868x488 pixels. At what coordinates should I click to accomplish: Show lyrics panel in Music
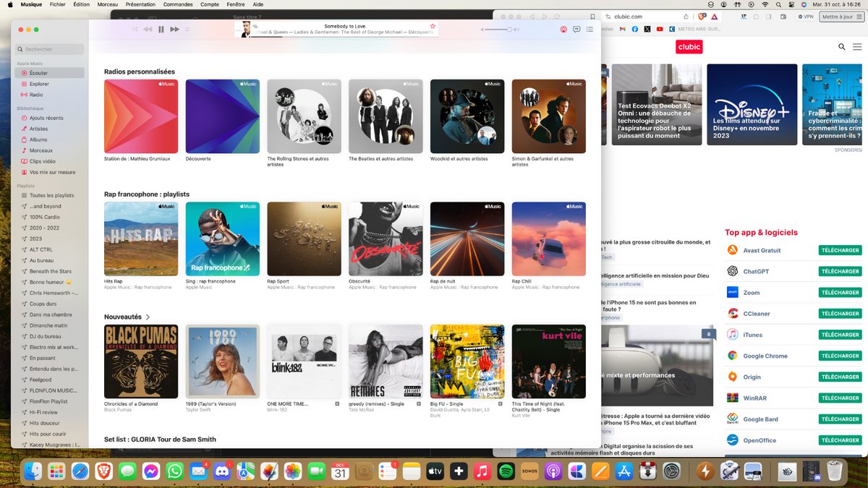[x=576, y=30]
